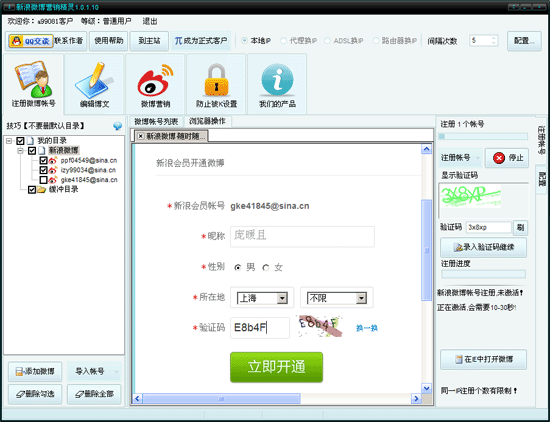Open the 注册帐号 dropdown
Screen dimensions: 550x422
click(460, 158)
